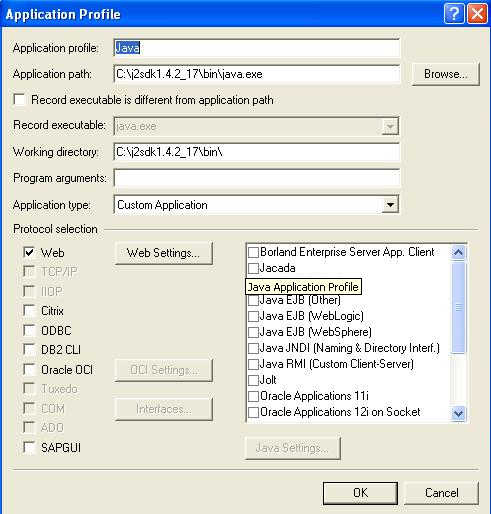The width and height of the screenshot is (491, 514).
Task: Confirm with the OK button
Action: tap(360, 493)
